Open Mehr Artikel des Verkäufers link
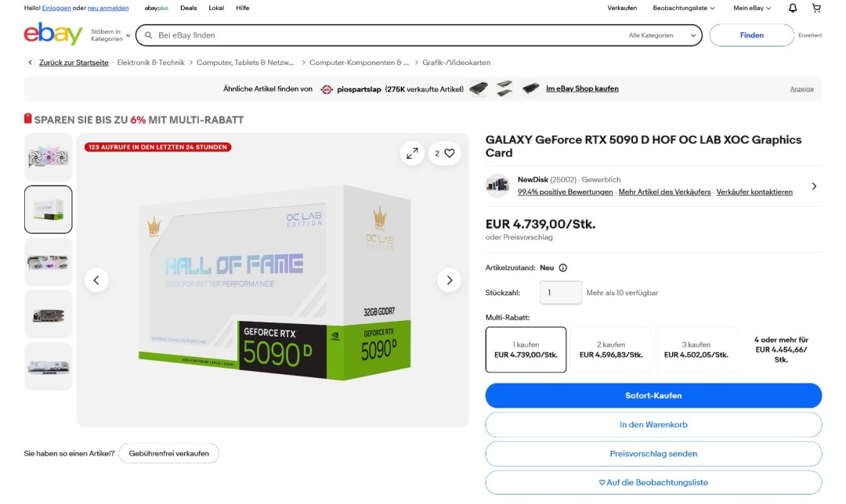 point(664,192)
